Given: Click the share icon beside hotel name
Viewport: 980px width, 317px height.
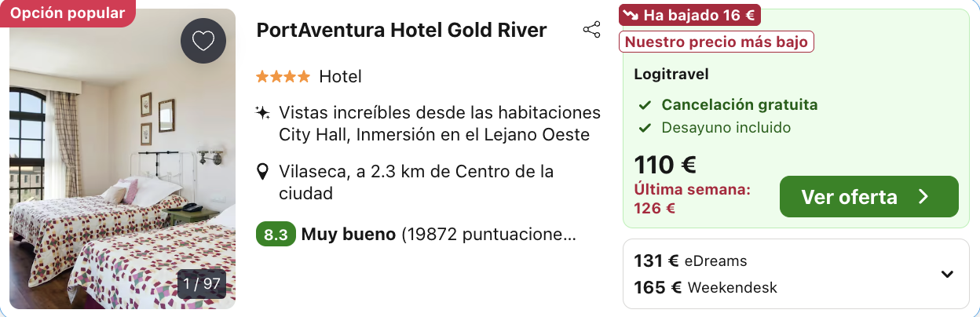Looking at the screenshot, I should coord(591,31).
